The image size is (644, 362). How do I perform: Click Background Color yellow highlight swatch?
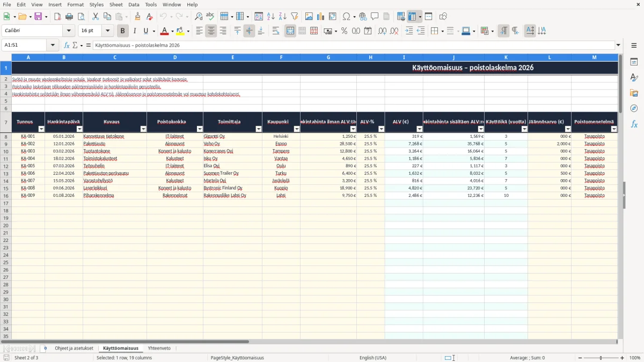coord(180,31)
